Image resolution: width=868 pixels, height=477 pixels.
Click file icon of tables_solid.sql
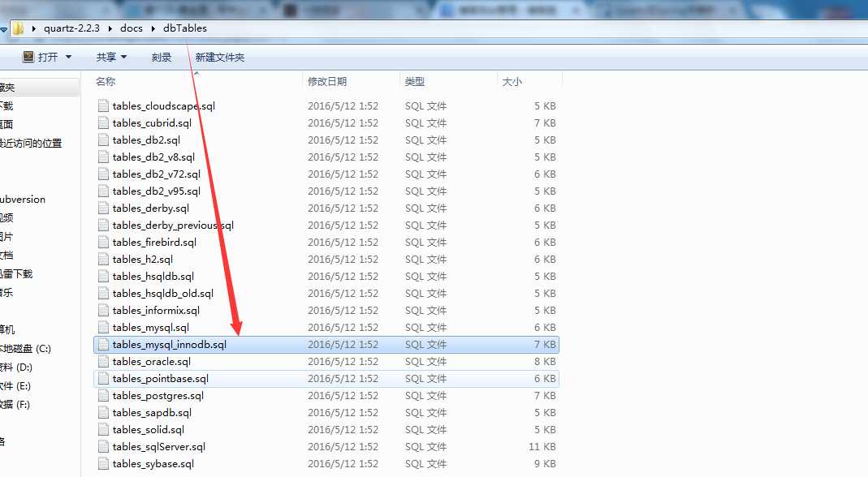point(103,429)
